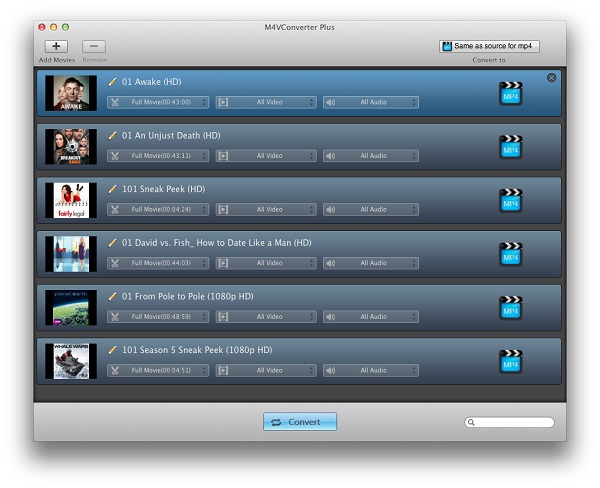Open All Audio dropdown in David vs. Fish row
The image size is (600, 488).
[x=371, y=263]
